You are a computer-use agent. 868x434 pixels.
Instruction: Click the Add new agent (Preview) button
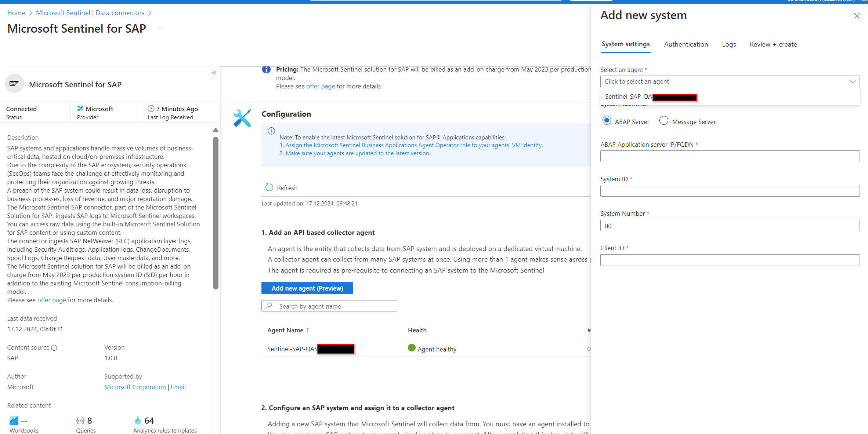pos(307,288)
